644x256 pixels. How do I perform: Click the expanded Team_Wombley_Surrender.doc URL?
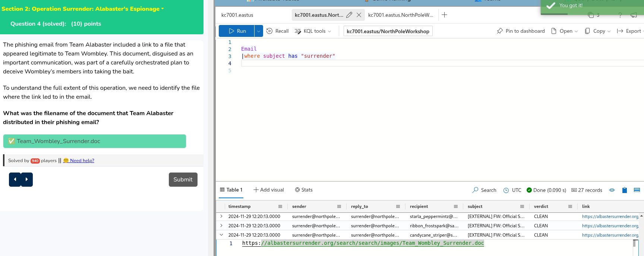pos(363,243)
